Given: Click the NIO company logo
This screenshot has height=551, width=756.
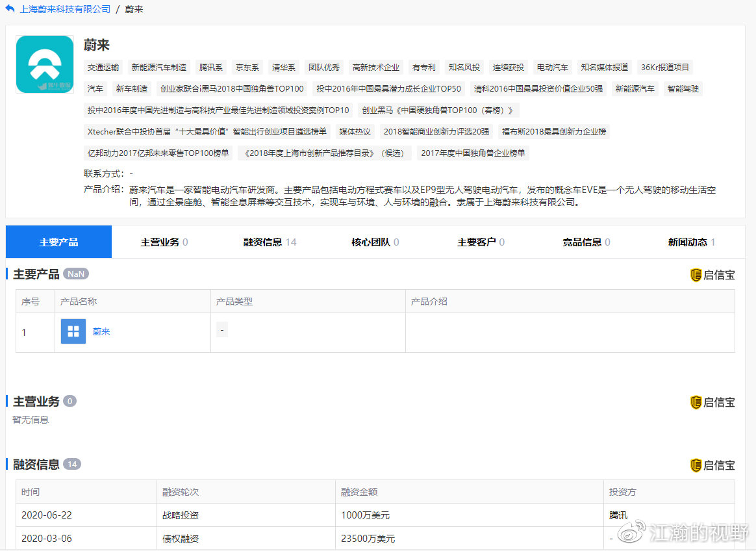Looking at the screenshot, I should [45, 64].
